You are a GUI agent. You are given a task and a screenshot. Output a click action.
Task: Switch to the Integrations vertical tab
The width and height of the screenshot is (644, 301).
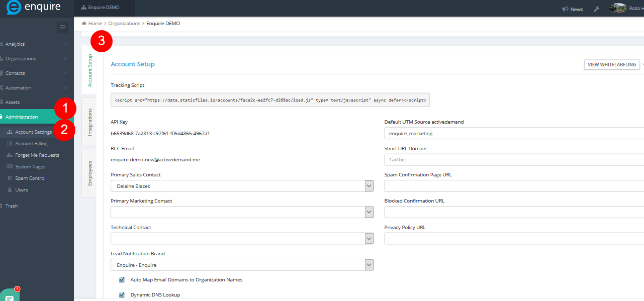89,122
